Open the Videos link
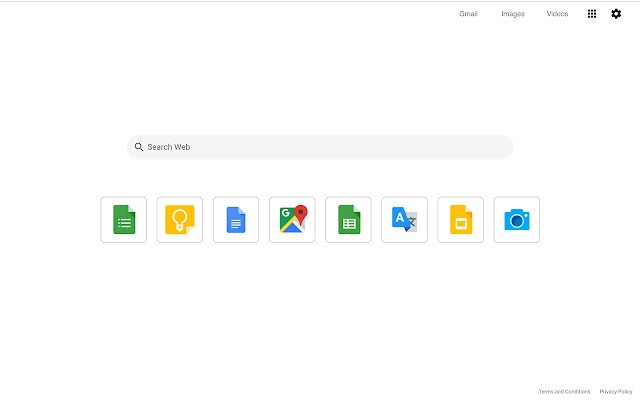 coord(557,14)
